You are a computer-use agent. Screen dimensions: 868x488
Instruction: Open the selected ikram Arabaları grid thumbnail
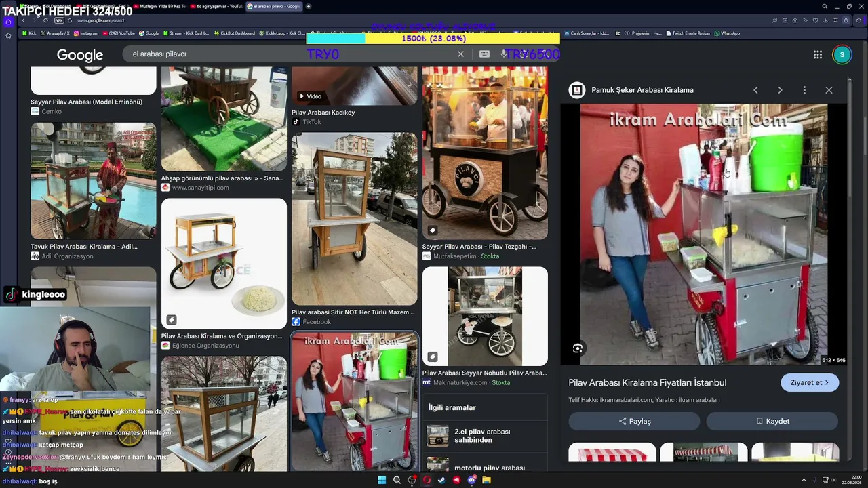355,401
